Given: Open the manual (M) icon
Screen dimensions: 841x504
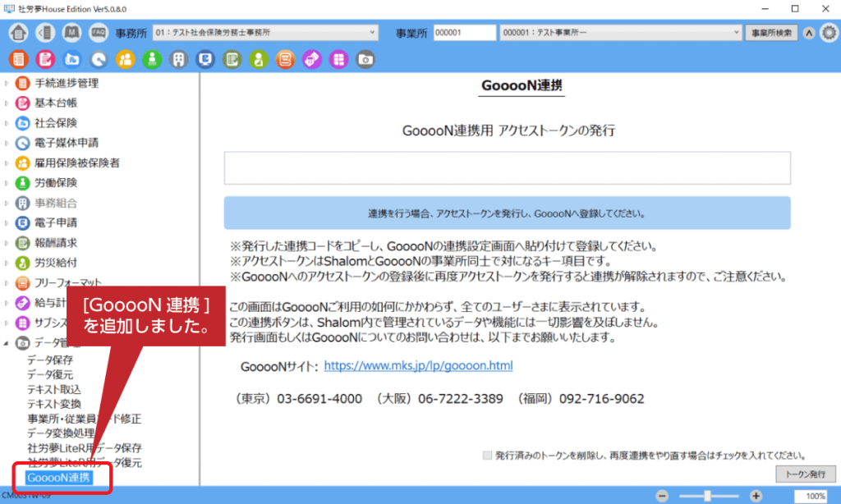Looking at the screenshot, I should coord(72,33).
